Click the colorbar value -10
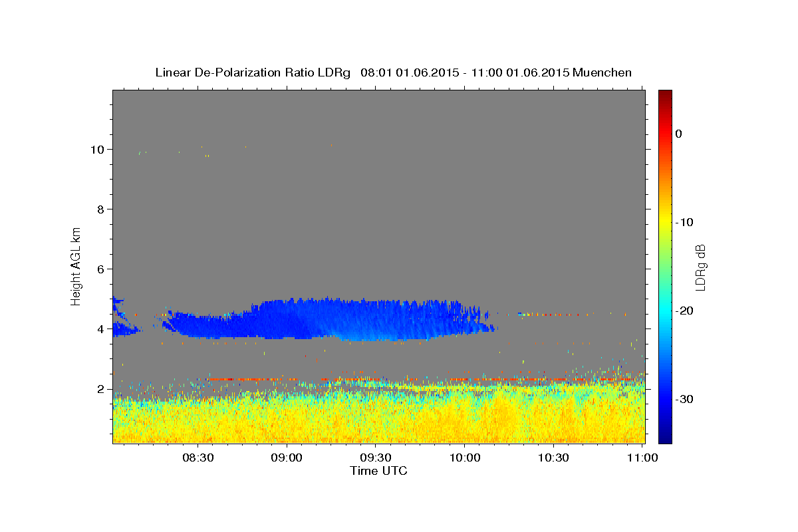Screen dimensions: 798x532 pyautogui.click(x=685, y=222)
